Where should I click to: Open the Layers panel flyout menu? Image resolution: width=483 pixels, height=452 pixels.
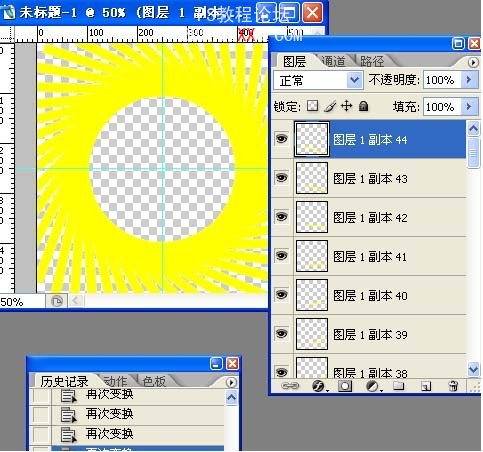tap(473, 62)
